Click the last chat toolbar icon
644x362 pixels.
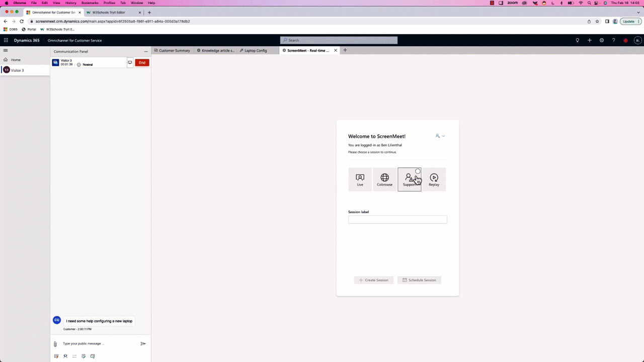pyautogui.click(x=93, y=356)
